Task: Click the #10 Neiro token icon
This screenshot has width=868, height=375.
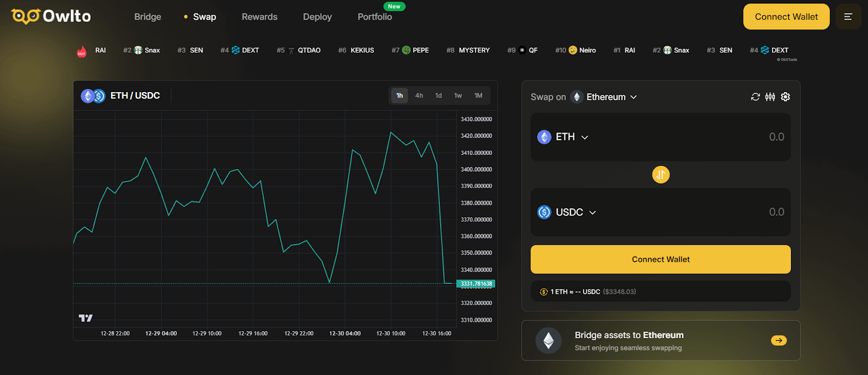Action: 573,50
